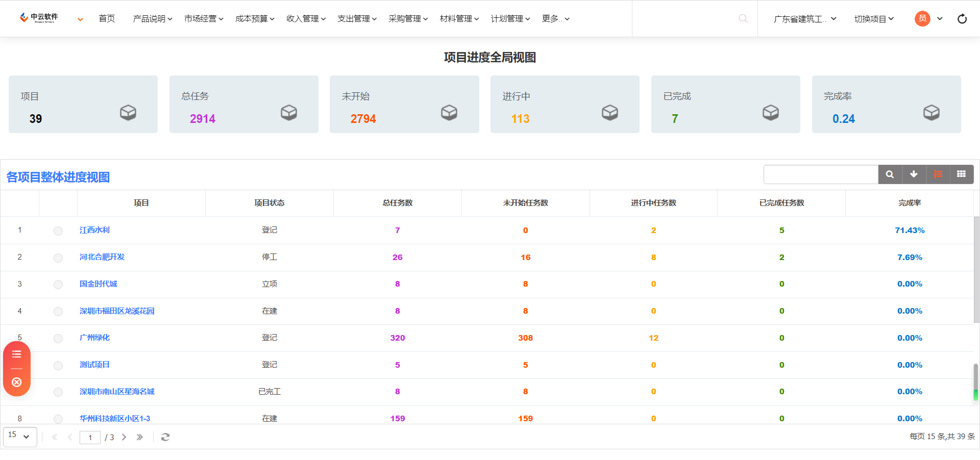Select the radio button for 测试项目
Screen dimensions: 980x460
pos(58,366)
